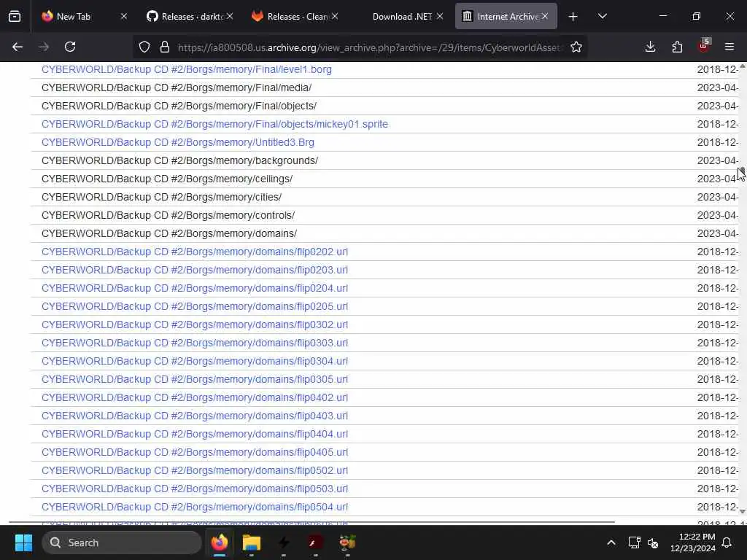This screenshot has width=747, height=560.
Task: Click the scrollbar down arrow
Action: 742,511
